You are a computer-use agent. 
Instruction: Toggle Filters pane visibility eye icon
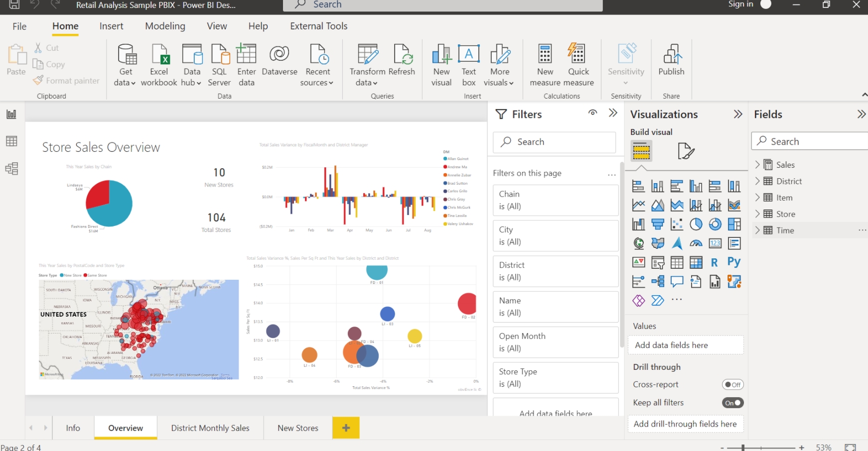pyautogui.click(x=592, y=113)
